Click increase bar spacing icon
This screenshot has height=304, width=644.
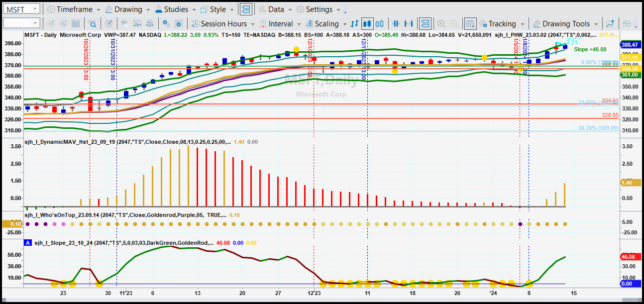point(409,23)
